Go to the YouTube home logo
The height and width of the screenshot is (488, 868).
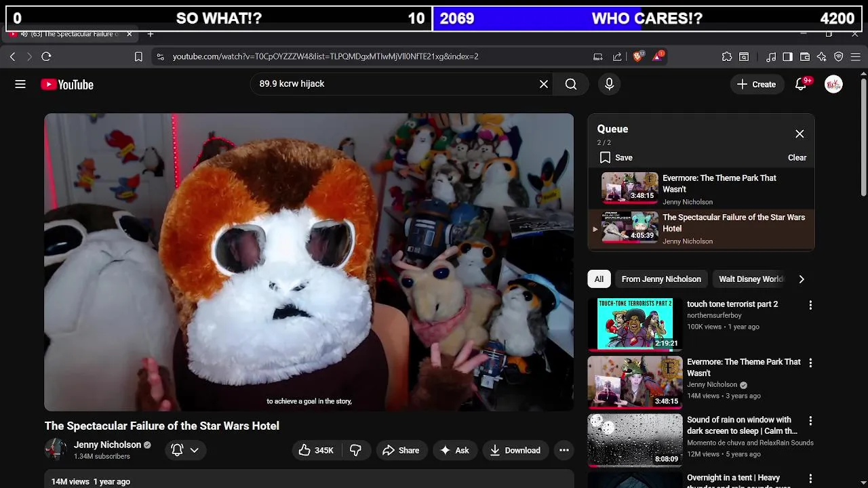pyautogui.click(x=66, y=85)
